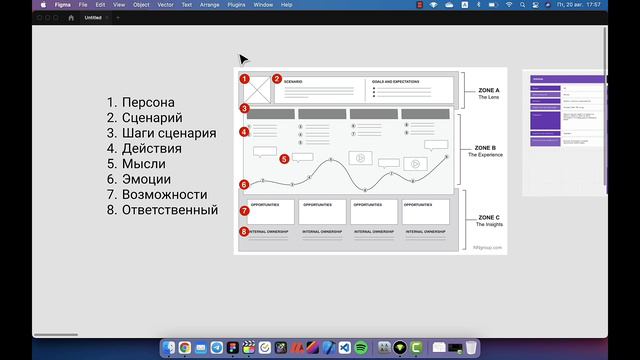Open the cloud status menu bar icon
Image resolution: width=640 pixels, height=360 pixels.
(x=449, y=5)
